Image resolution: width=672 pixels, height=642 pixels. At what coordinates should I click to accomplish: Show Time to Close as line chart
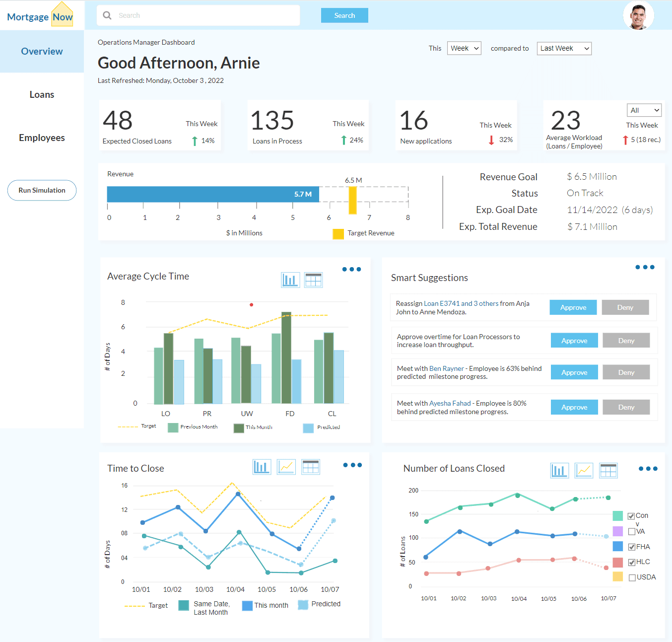tap(286, 467)
